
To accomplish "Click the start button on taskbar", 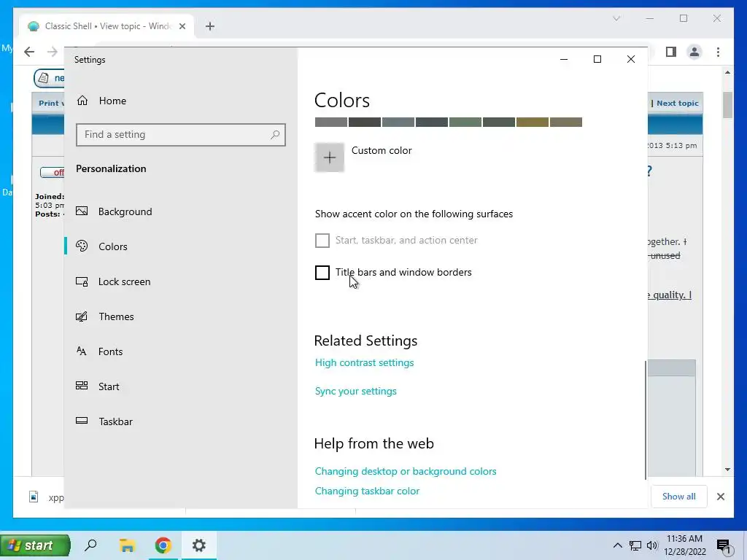I will tap(35, 545).
